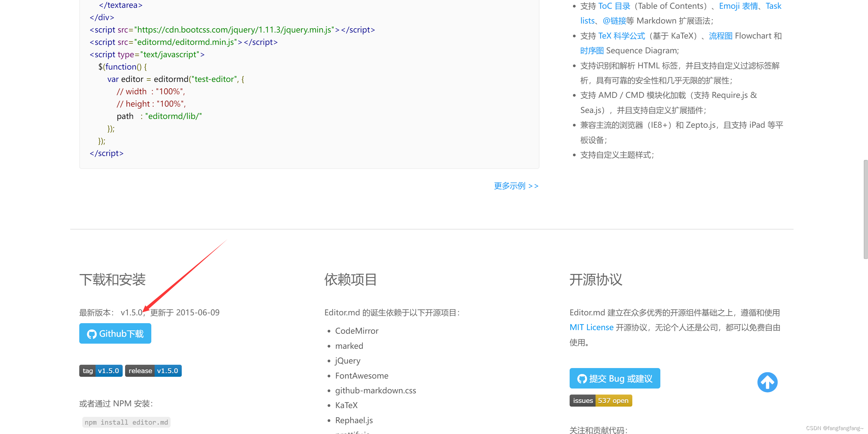The image size is (868, 434).
Task: Click the // height "100%" comment line
Action: (x=151, y=104)
